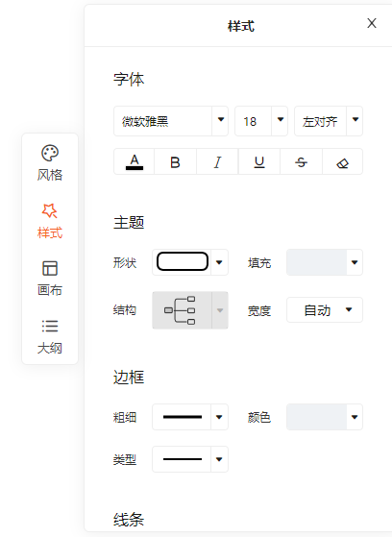
Task: Show the 大纲 outline view
Action: [x=50, y=336]
